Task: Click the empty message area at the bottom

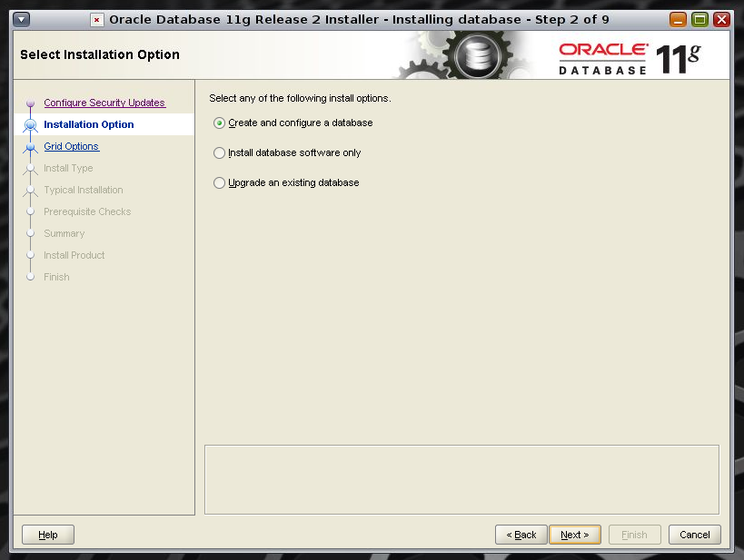Action: [461, 479]
